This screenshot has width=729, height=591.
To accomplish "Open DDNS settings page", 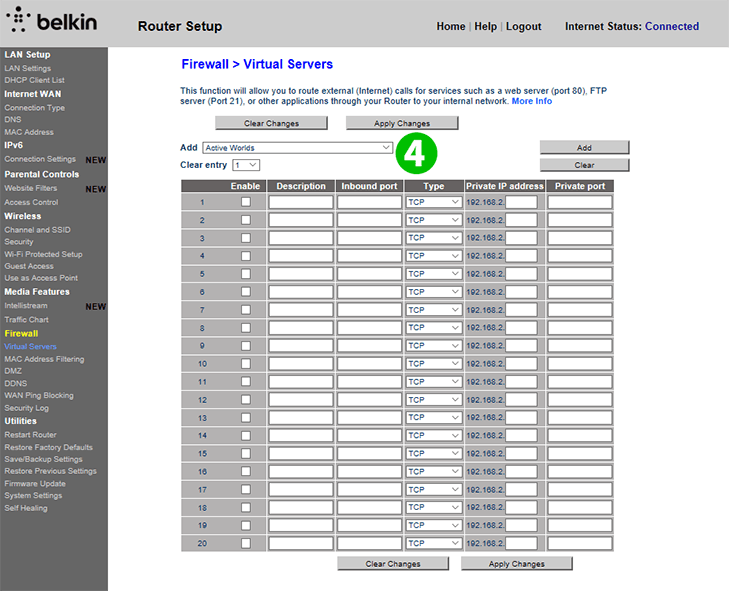I will coord(15,384).
